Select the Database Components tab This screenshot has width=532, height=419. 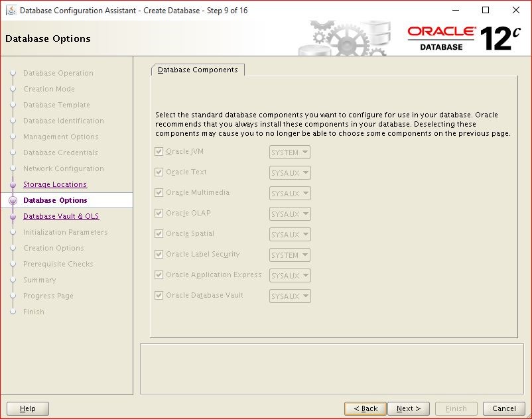[x=198, y=70]
